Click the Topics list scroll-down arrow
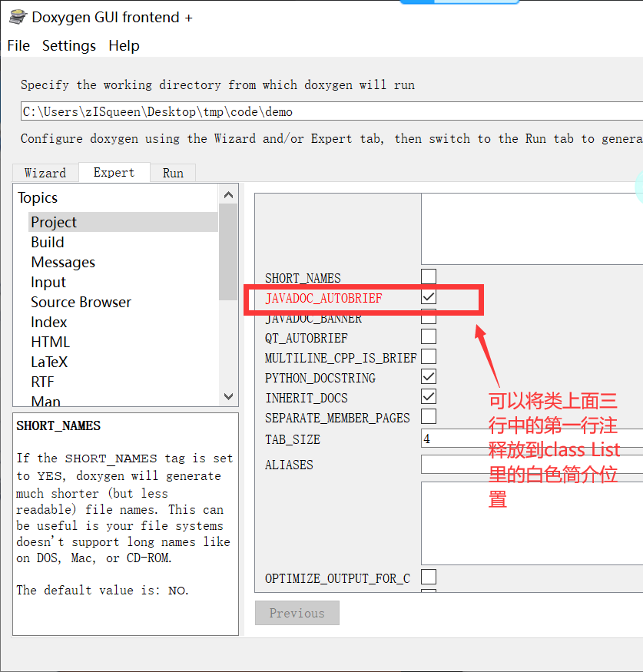643x672 pixels. tap(228, 396)
